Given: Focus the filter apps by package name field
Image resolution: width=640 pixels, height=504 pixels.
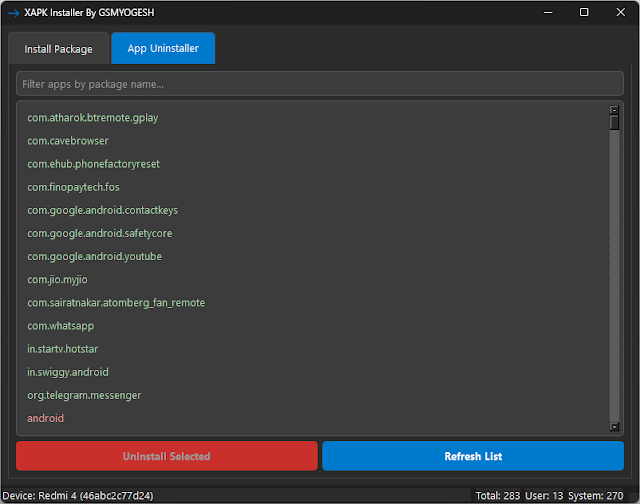Looking at the screenshot, I should (319, 84).
